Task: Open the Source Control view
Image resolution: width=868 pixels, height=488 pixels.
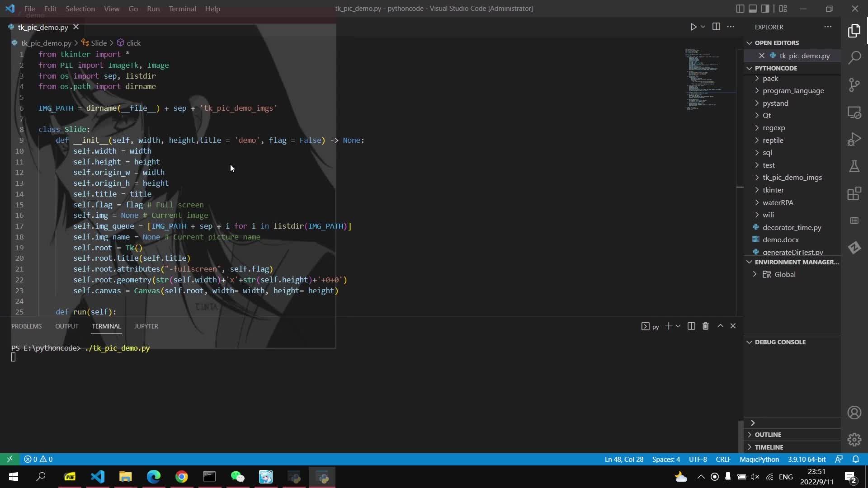Action: pos(854,85)
